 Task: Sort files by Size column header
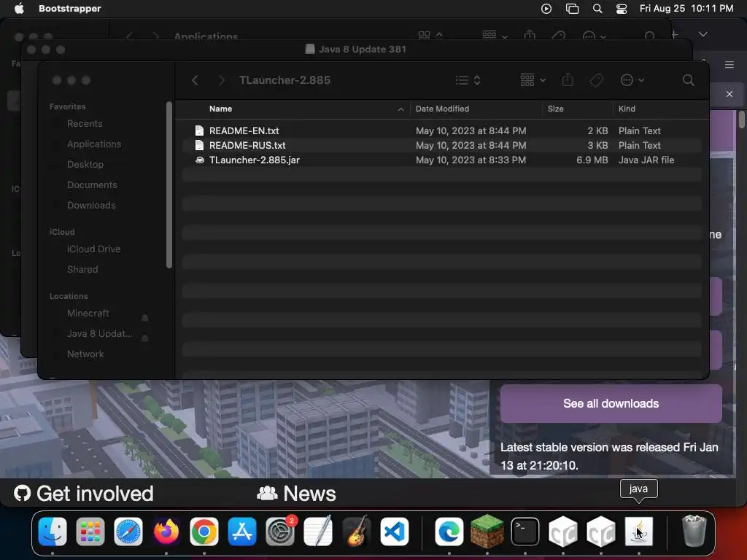pos(555,109)
